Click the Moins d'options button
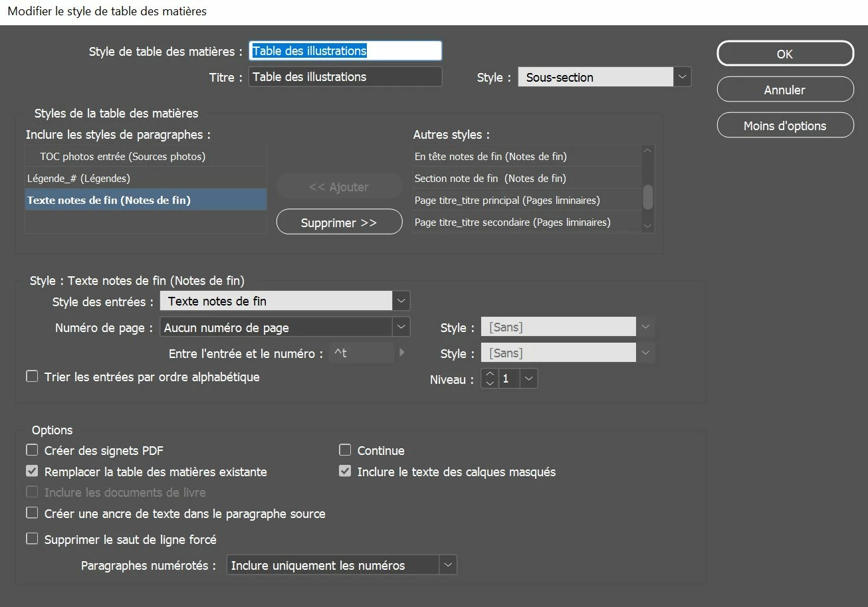Viewport: 868px width, 607px height. coord(785,126)
